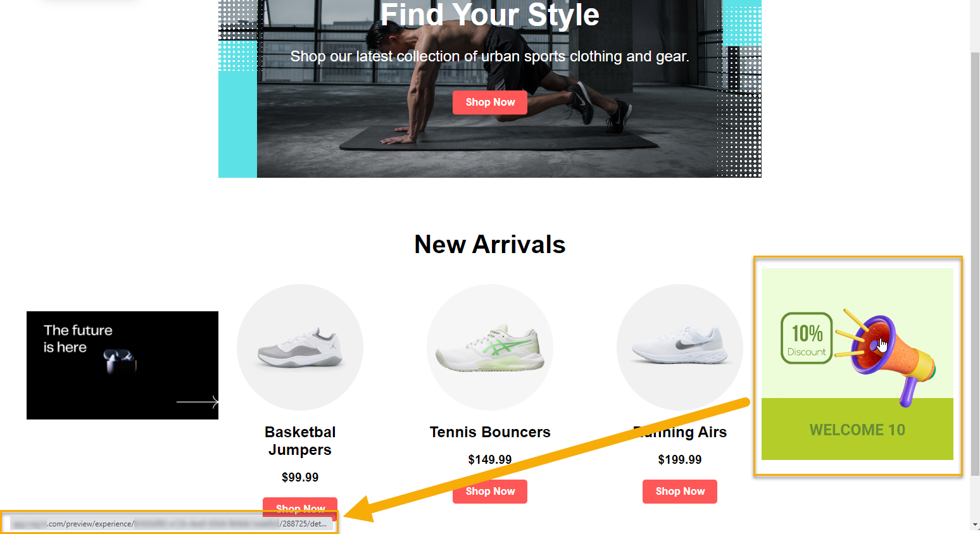Click the New Arrivals heading
980x534 pixels.
coord(490,245)
